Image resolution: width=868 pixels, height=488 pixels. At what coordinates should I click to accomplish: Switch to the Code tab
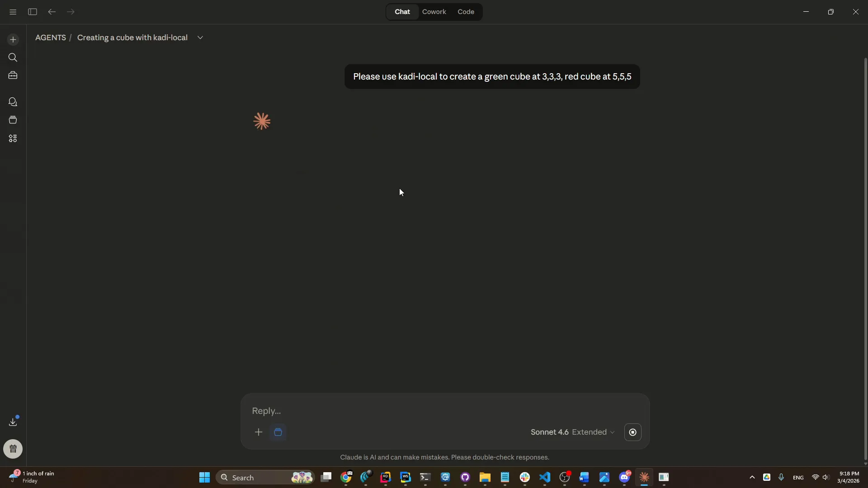[x=466, y=12]
